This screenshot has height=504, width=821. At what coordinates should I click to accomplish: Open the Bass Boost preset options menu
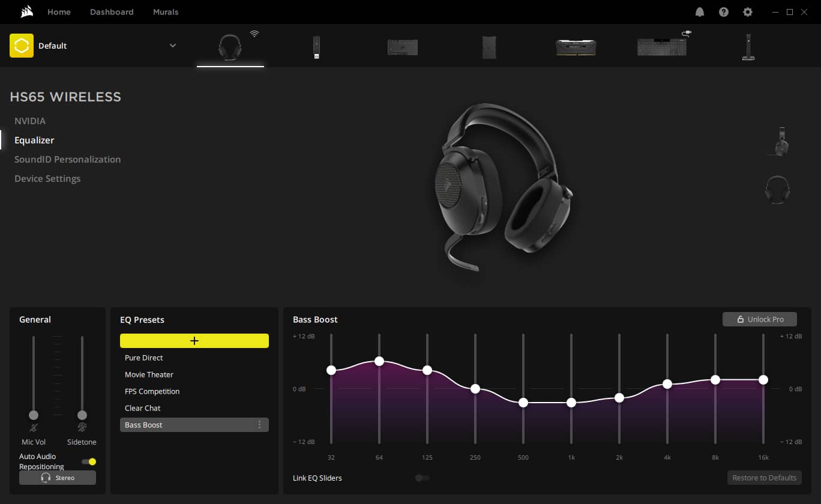(259, 425)
